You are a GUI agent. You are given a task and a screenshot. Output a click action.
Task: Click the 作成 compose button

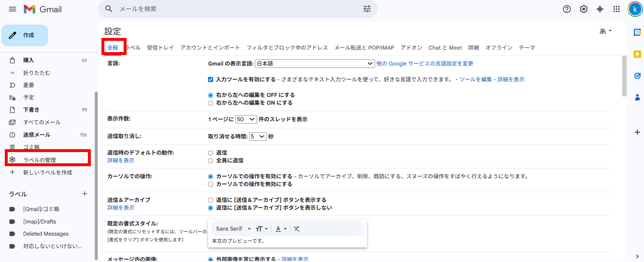25,35
